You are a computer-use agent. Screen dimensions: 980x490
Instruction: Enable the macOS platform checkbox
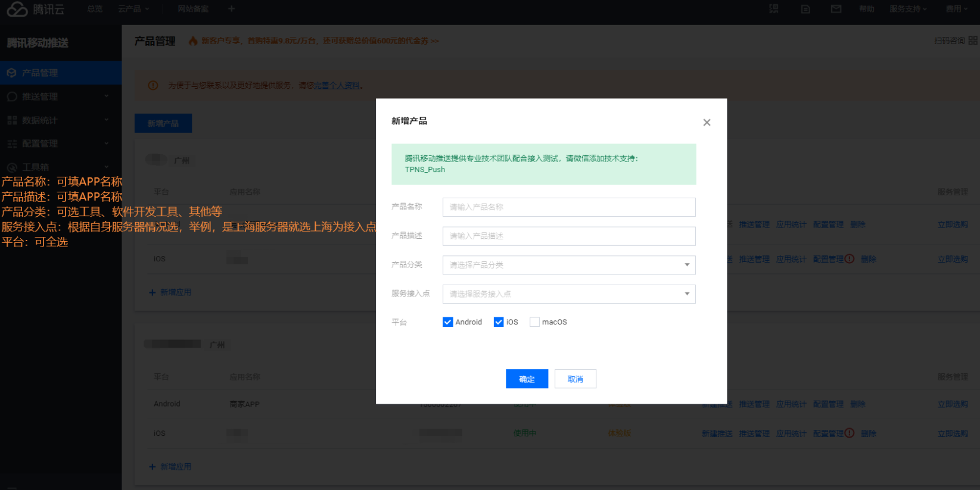coord(534,322)
